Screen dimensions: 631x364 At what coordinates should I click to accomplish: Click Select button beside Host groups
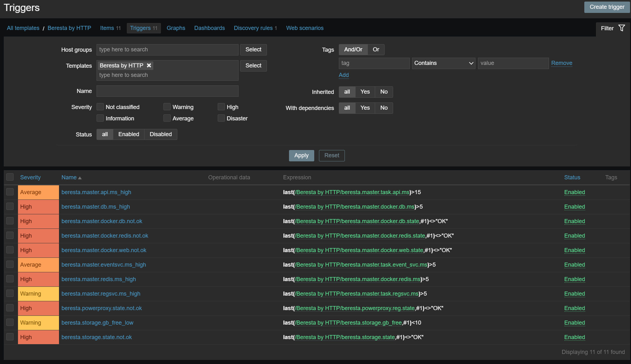pos(253,49)
